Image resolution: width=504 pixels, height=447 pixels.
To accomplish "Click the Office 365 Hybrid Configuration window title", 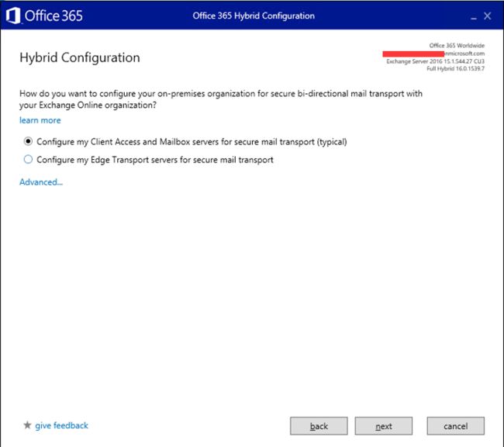I will (254, 16).
